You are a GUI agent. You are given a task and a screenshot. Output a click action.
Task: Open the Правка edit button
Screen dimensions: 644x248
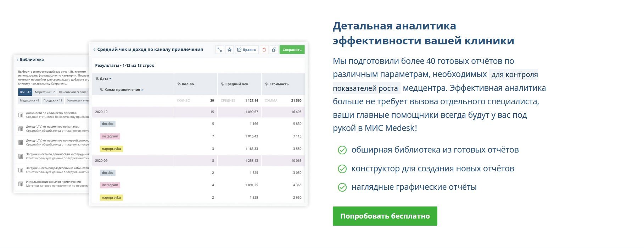tap(246, 50)
